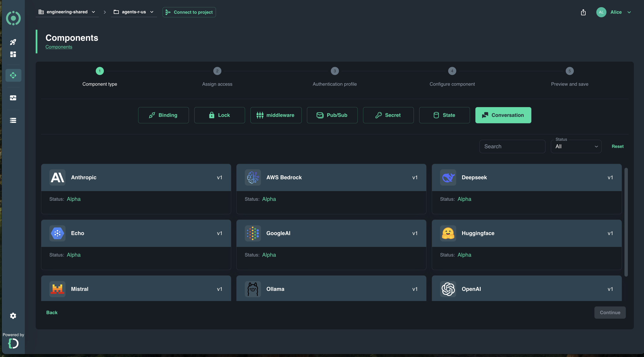Click Connect to project button
This screenshot has width=644, height=357.
pyautogui.click(x=189, y=12)
